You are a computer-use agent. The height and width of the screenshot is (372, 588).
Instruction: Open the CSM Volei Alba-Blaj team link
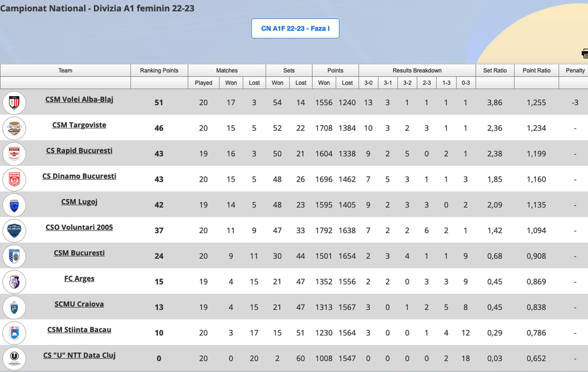79,99
